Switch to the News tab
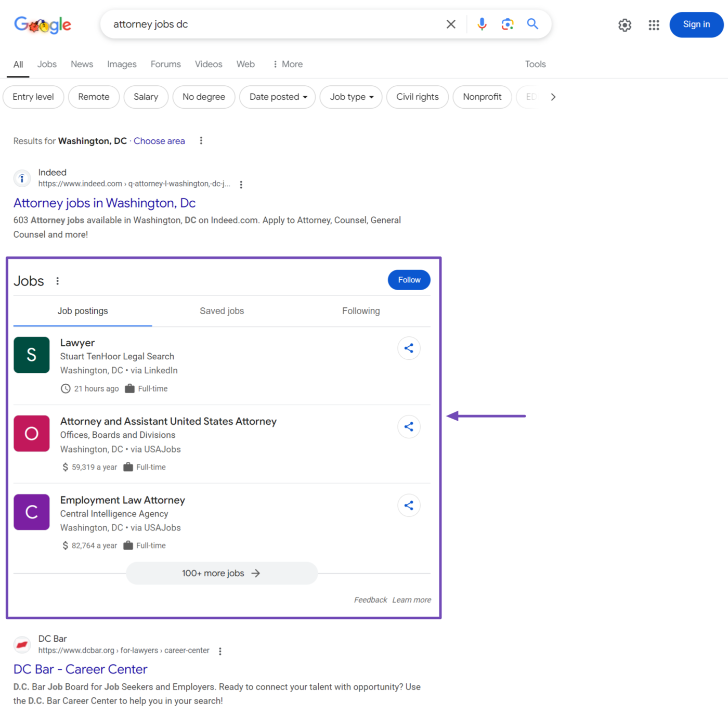 tap(82, 64)
